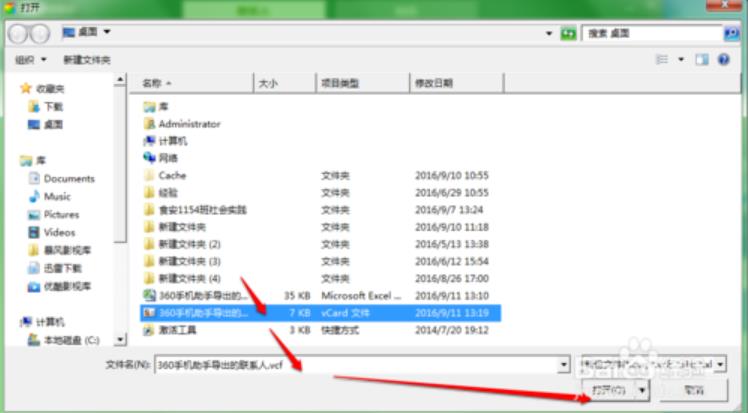This screenshot has height=413, width=748.
Task: Select Documents in the library sidebar
Action: click(69, 178)
